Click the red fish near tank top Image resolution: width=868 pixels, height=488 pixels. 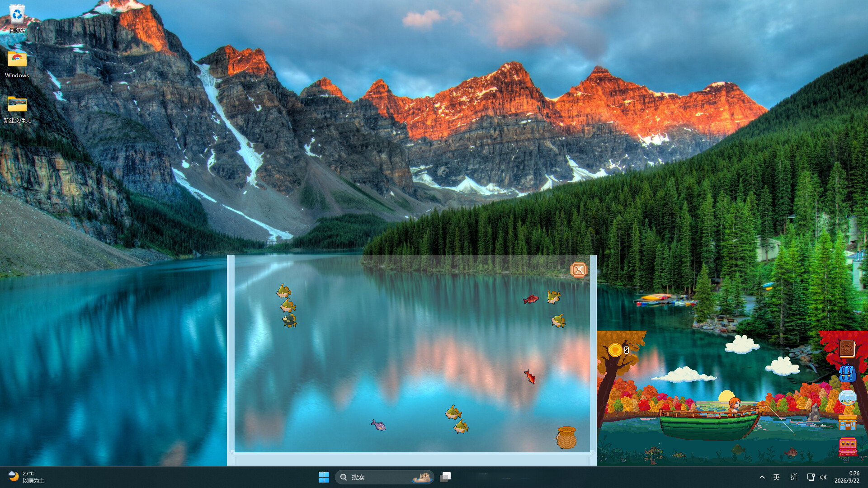(x=531, y=299)
